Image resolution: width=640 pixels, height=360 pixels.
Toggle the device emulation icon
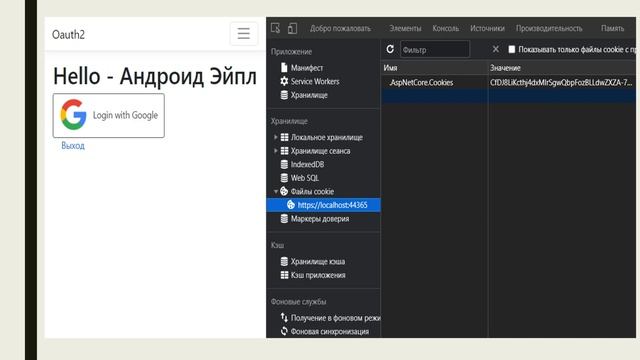292,28
